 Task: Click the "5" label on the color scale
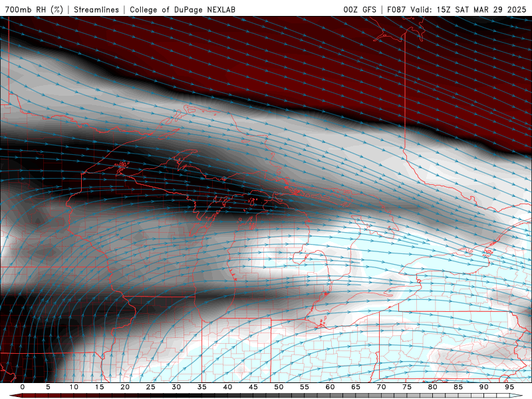[x=48, y=387]
